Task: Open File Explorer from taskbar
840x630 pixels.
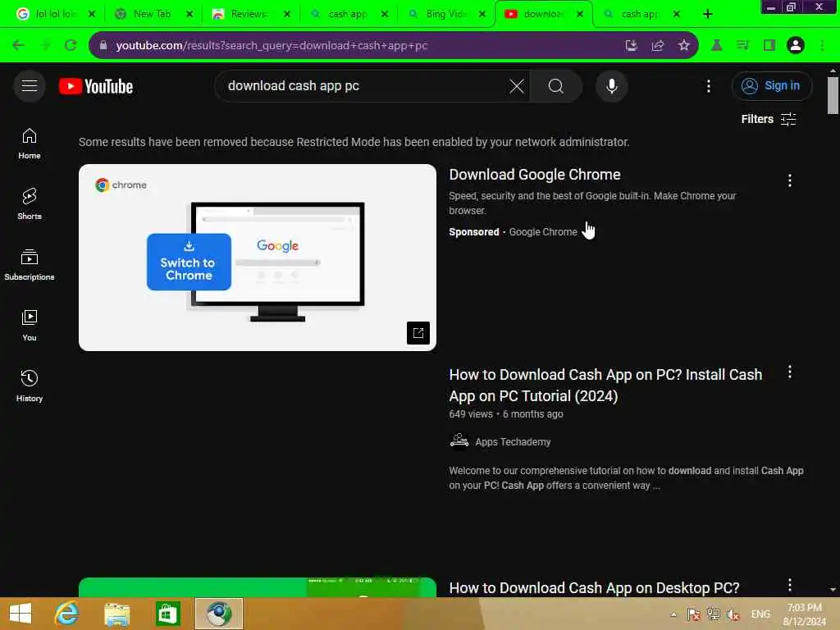Action: click(116, 614)
